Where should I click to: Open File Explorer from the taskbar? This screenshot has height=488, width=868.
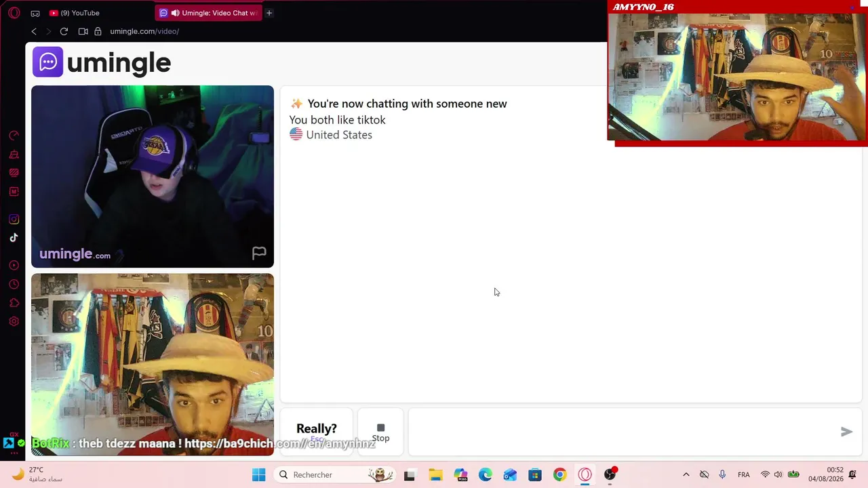(x=435, y=474)
